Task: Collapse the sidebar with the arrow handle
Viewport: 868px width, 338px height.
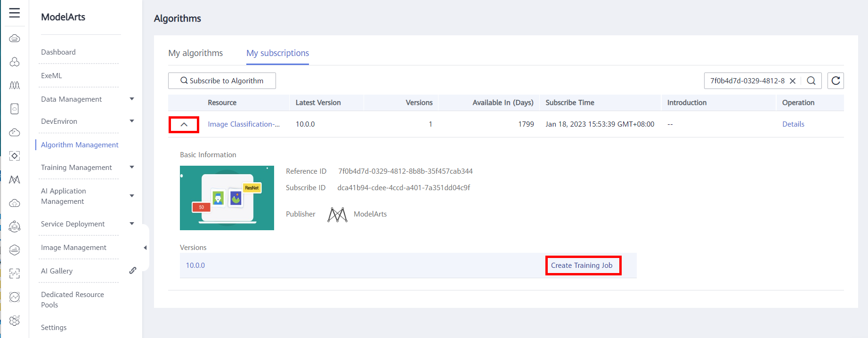Action: pyautogui.click(x=145, y=248)
